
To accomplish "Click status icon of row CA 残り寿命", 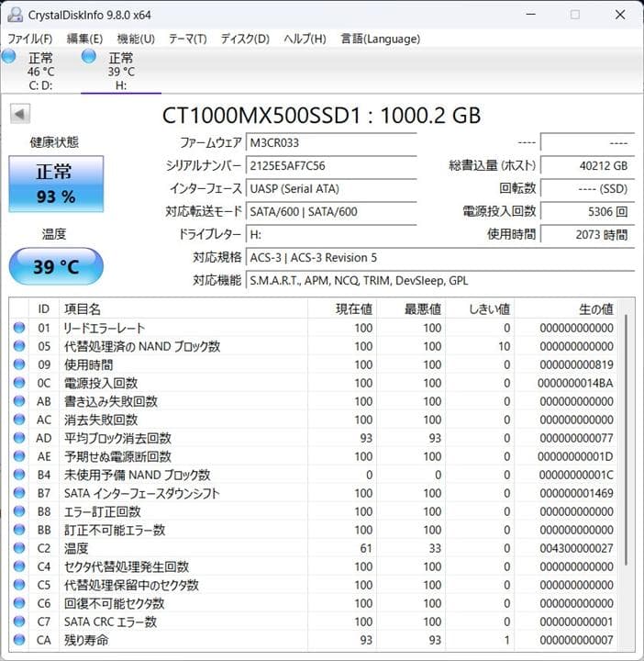I will [19, 640].
